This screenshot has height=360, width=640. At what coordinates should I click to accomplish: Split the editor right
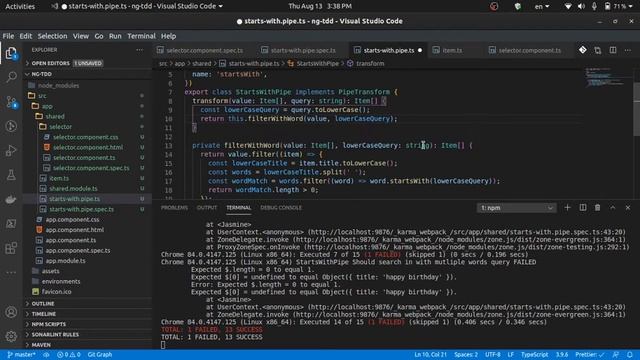[x=613, y=50]
